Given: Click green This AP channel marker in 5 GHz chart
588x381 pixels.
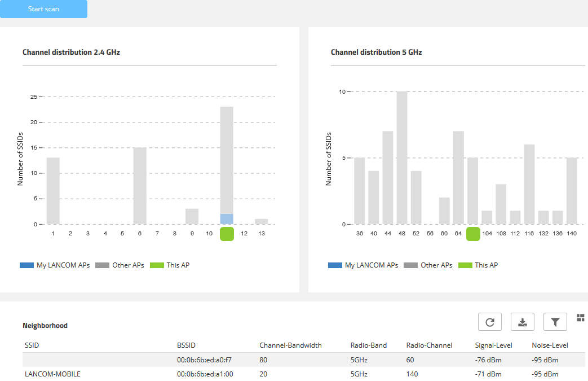Looking at the screenshot, I should (x=473, y=234).
